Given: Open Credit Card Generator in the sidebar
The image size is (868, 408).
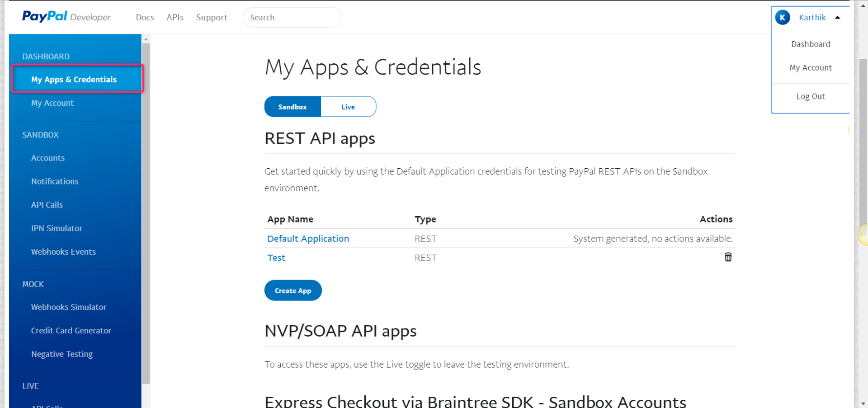Looking at the screenshot, I should click(x=71, y=331).
